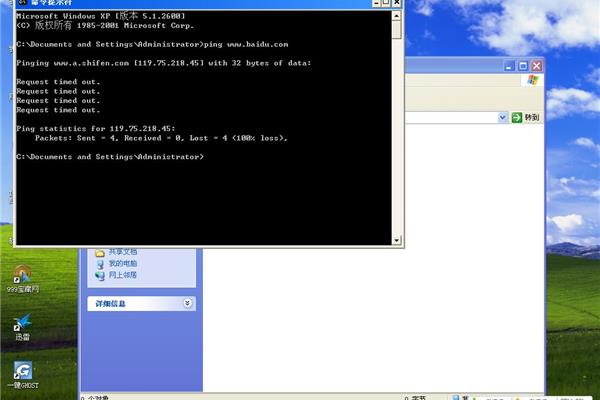The image size is (600, 400).
Task: Open the 一键GHOST desktop shortcut
Action: click(23, 375)
